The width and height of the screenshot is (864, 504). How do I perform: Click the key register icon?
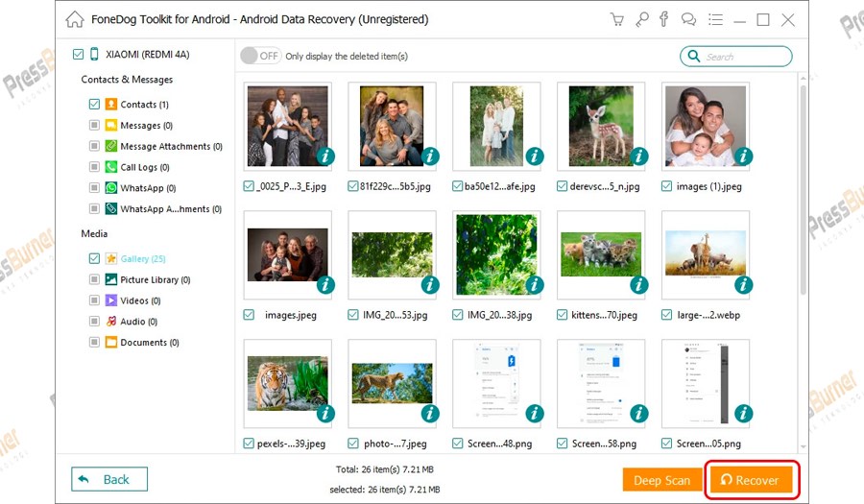(x=640, y=19)
